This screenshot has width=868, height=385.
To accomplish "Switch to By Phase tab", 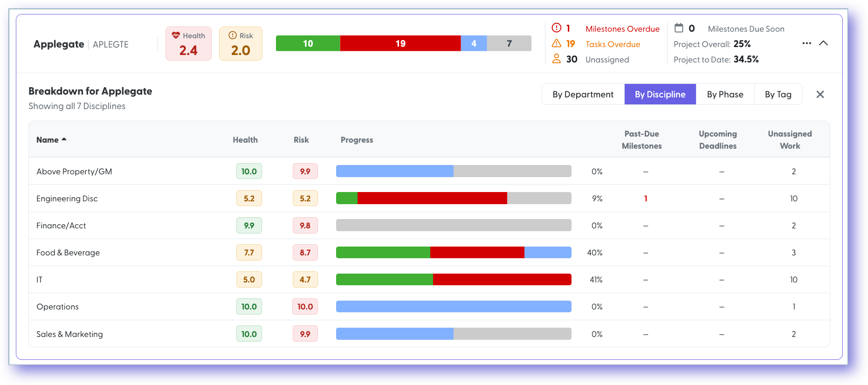I will pos(725,94).
